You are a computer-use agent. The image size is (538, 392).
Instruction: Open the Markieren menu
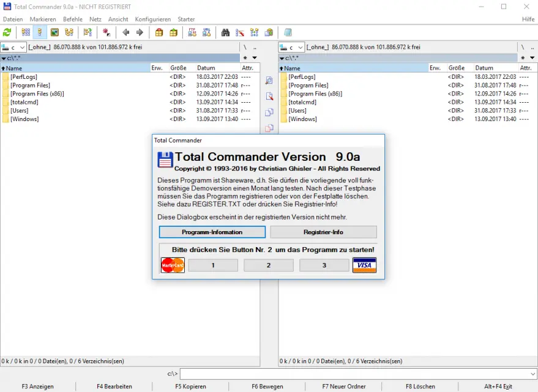(43, 19)
